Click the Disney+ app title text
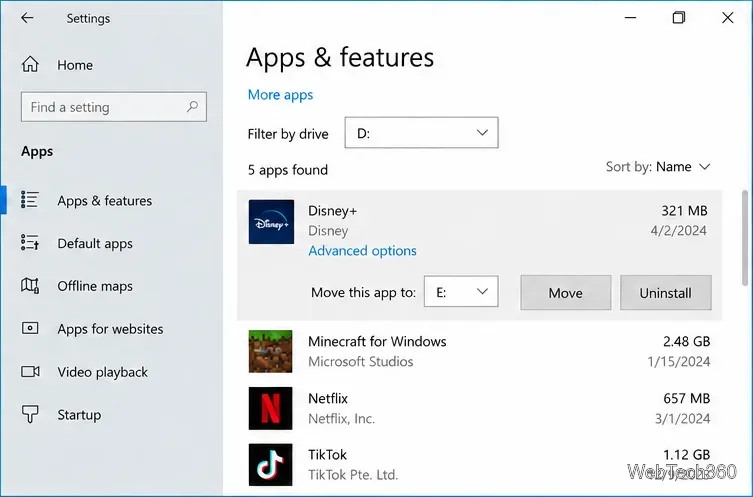The width and height of the screenshot is (753, 497). pyautogui.click(x=333, y=211)
